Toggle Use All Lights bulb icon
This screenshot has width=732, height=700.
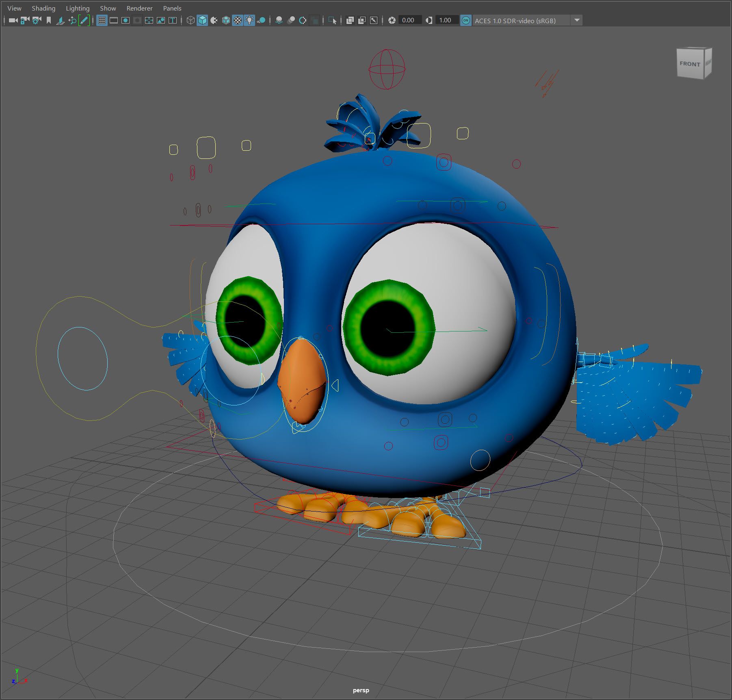[249, 20]
